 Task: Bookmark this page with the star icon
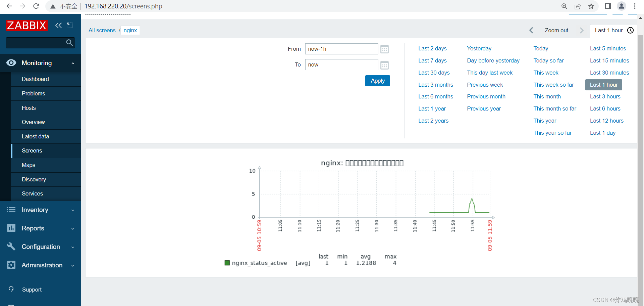click(x=591, y=6)
